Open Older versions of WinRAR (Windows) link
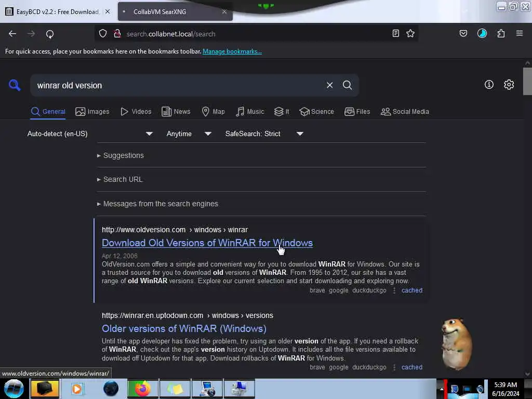532x399 pixels. pos(184,329)
